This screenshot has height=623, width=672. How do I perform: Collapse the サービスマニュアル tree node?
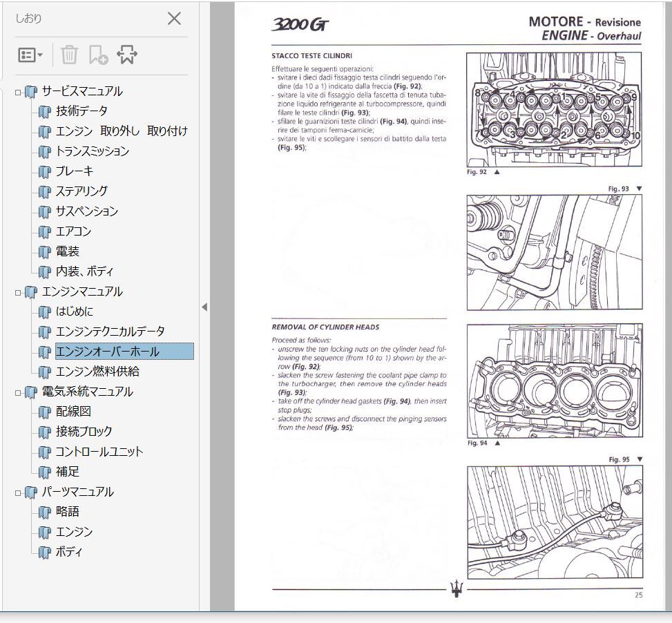click(18, 92)
